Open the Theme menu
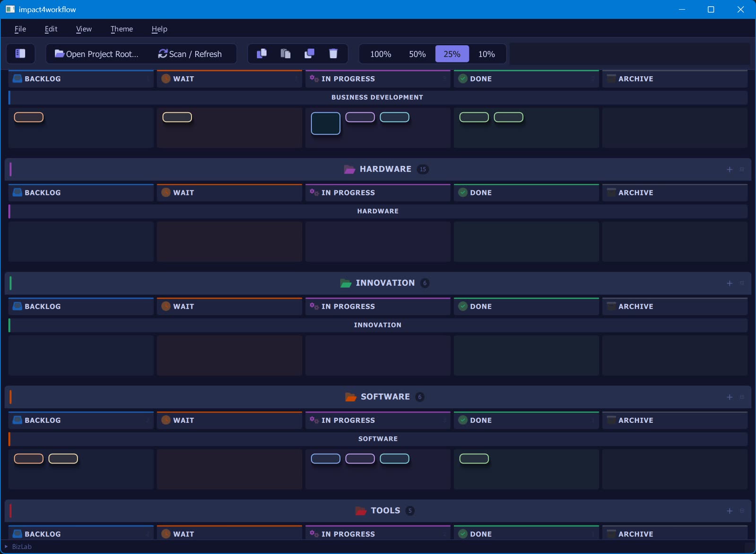 tap(122, 29)
